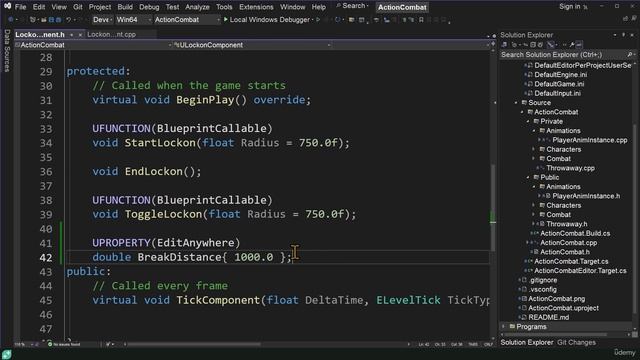Select PlayerAnimInstance.h file

586,196
